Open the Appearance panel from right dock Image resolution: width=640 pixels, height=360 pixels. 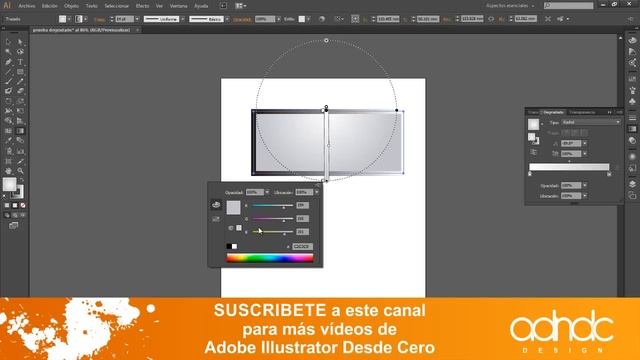[632, 157]
